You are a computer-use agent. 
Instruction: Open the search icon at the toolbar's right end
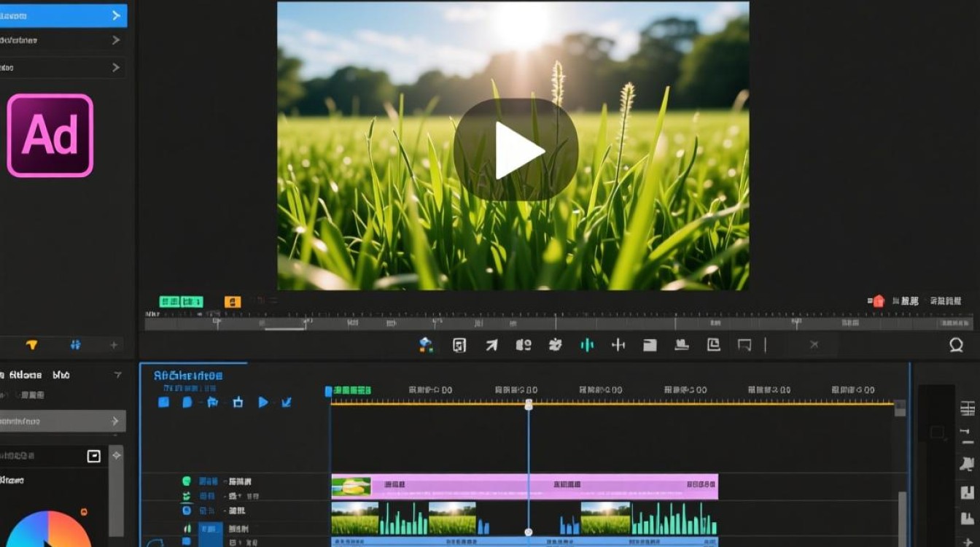956,345
